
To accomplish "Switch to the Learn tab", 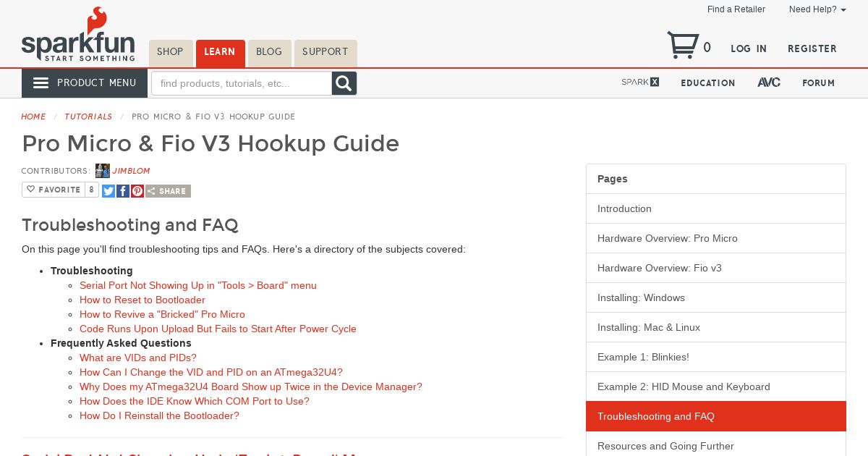I will pyautogui.click(x=220, y=52).
